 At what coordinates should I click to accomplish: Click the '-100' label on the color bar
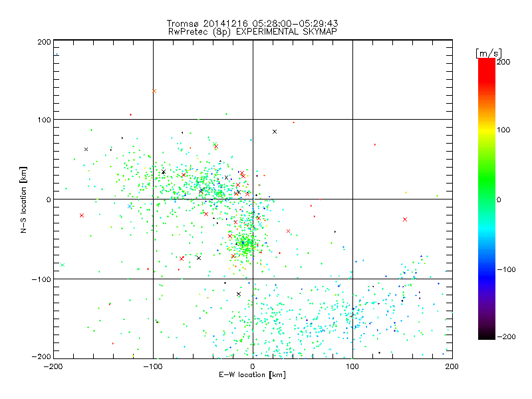(506, 269)
